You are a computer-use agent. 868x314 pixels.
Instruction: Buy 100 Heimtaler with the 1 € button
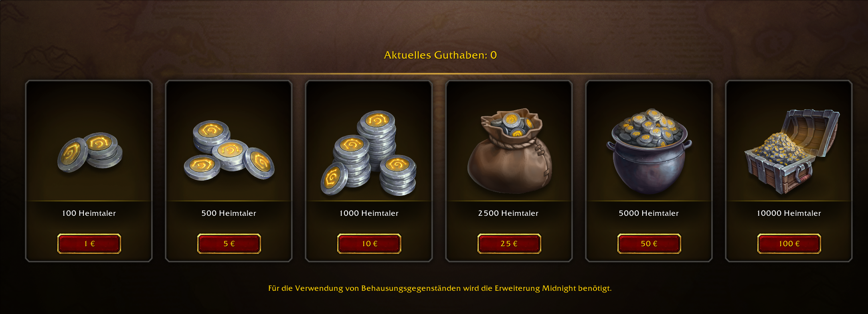point(89,244)
